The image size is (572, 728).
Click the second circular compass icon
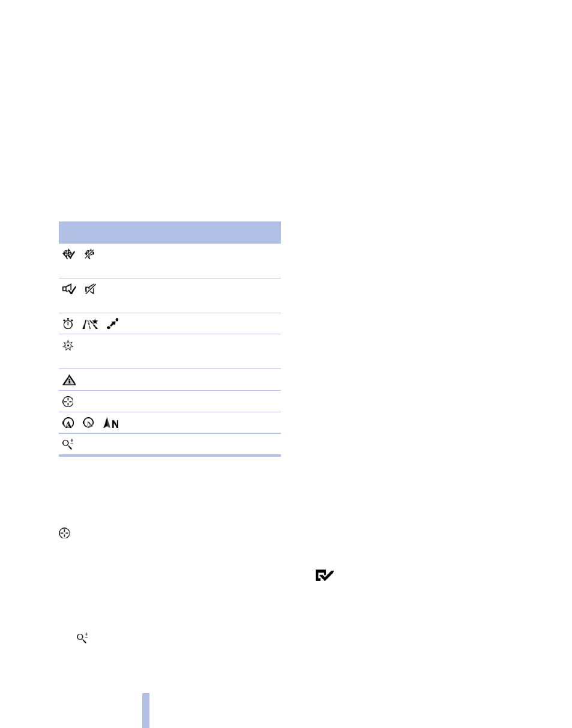click(x=89, y=423)
